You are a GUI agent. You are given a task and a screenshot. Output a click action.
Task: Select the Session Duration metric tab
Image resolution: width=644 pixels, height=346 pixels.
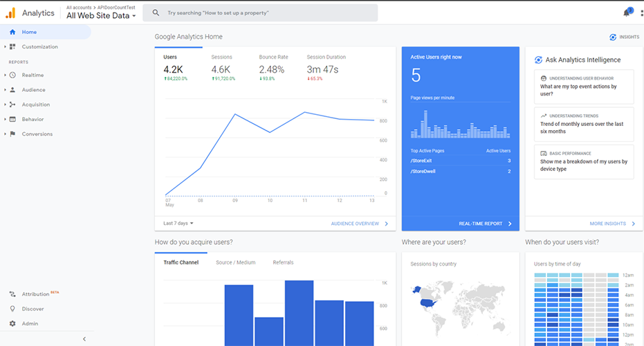(x=326, y=67)
